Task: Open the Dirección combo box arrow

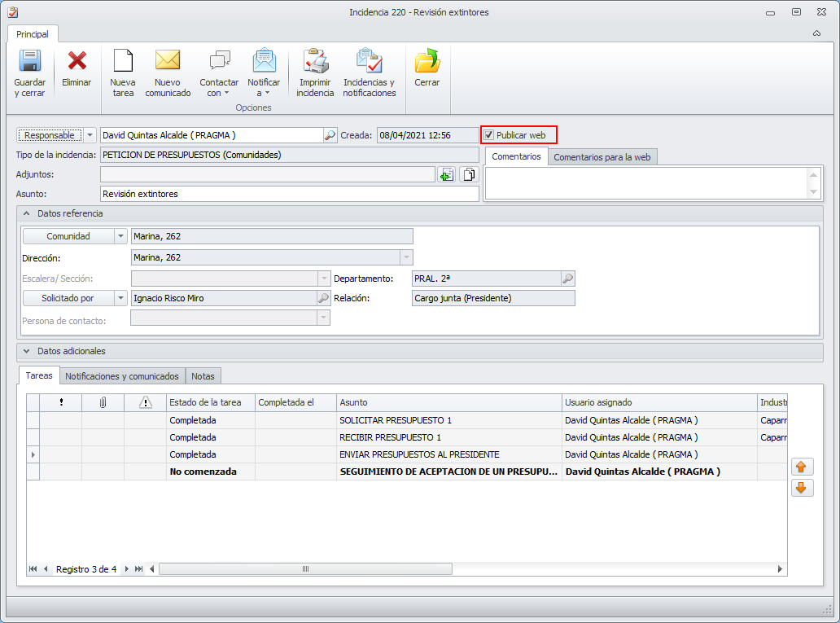Action: [406, 257]
